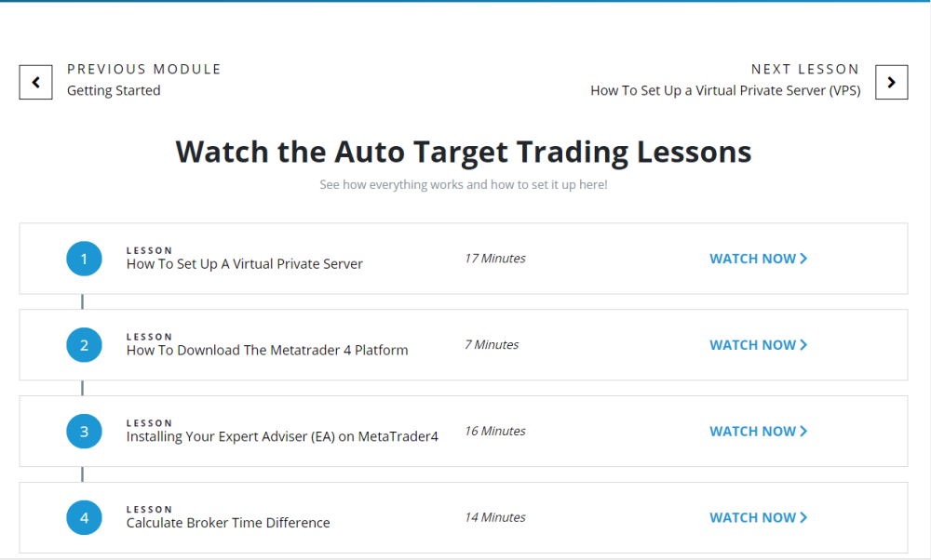Image resolution: width=931 pixels, height=560 pixels.
Task: Click the NEXT LESSON label
Action: point(805,70)
